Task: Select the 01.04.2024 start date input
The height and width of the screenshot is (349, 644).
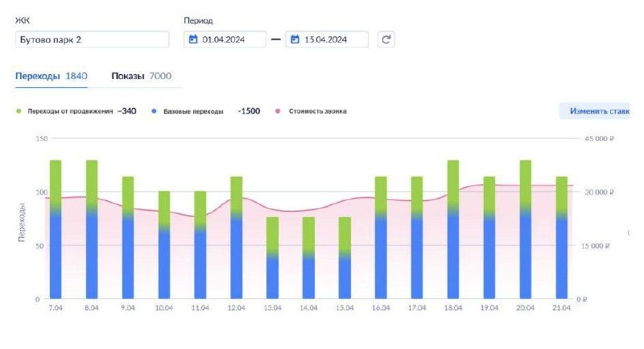Action: click(225, 39)
